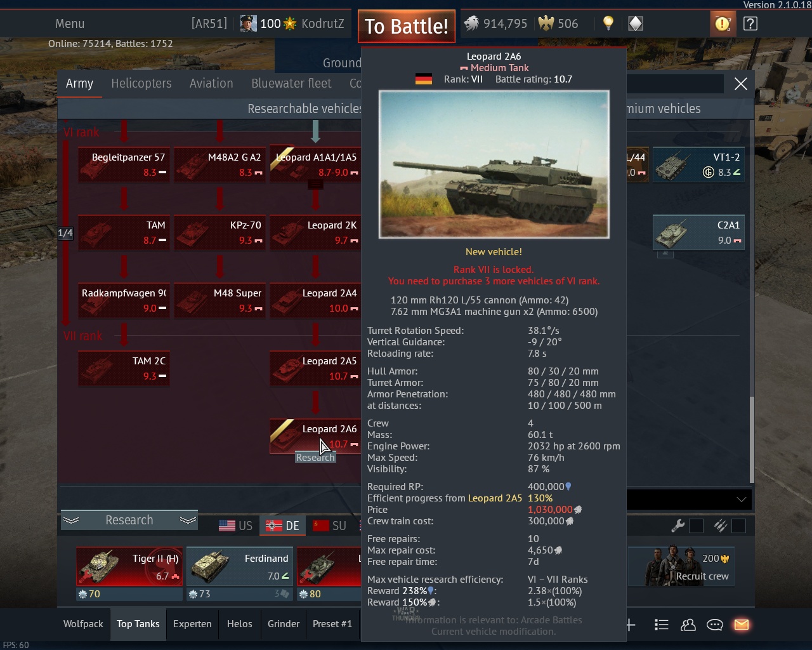Select the Leopard 2A4 vehicle
This screenshot has height=650, width=812.
click(315, 300)
